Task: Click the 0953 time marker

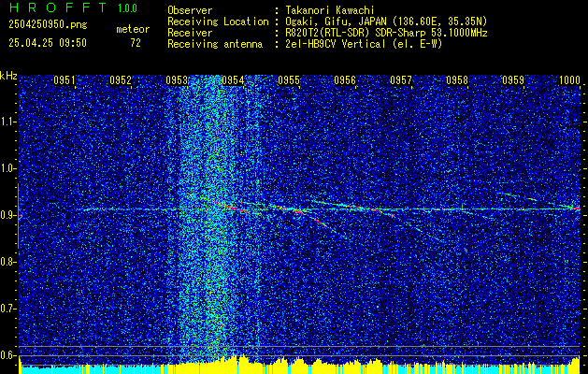Action: click(177, 80)
